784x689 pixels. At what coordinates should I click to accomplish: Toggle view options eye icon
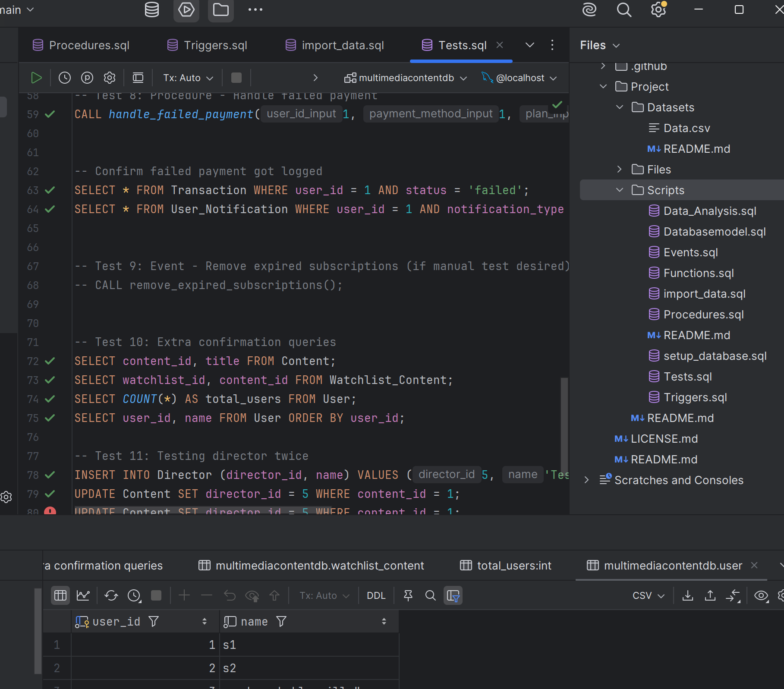pyautogui.click(x=761, y=596)
